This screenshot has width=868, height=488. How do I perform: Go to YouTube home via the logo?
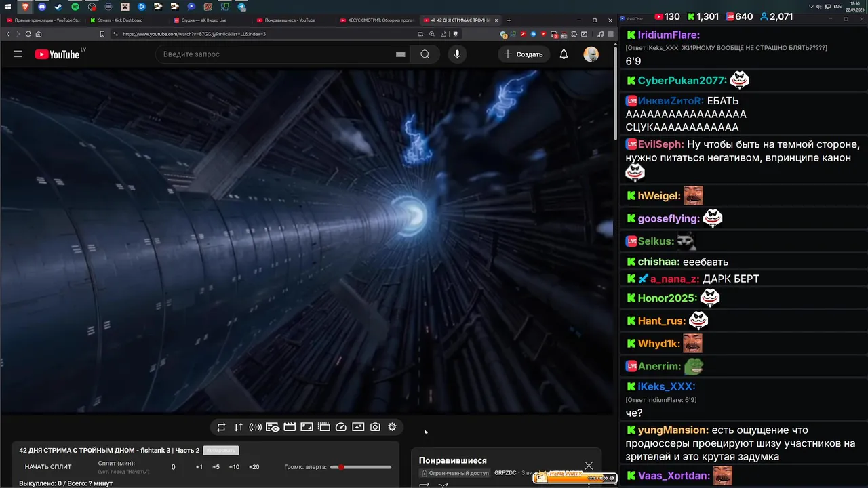[x=57, y=54]
